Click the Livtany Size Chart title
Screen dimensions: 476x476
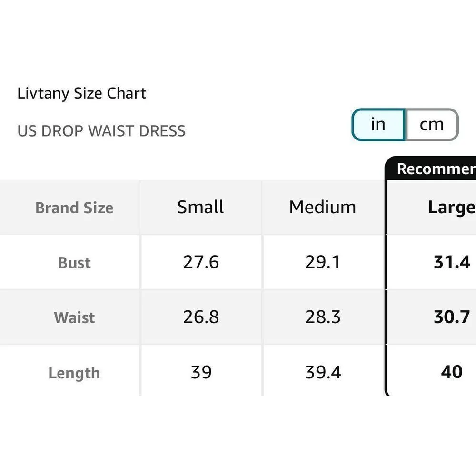coord(82,93)
